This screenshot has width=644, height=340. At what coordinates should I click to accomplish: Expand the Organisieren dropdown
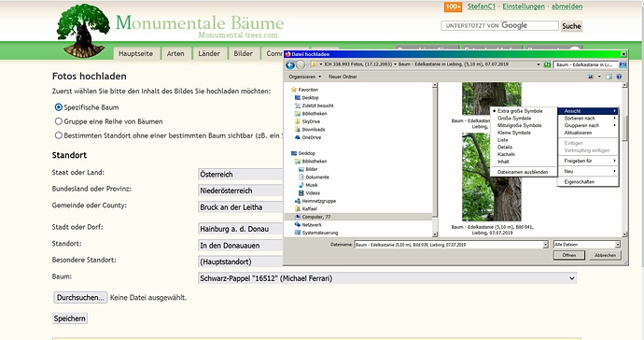pos(305,77)
